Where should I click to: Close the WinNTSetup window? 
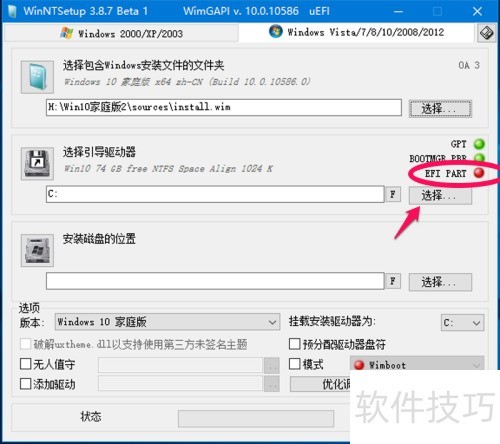click(x=477, y=12)
